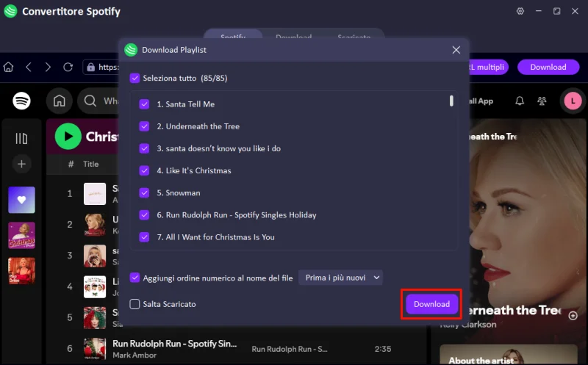The image size is (588, 365).
Task: Click the Run Rudolph Run album column text
Action: tap(289, 349)
